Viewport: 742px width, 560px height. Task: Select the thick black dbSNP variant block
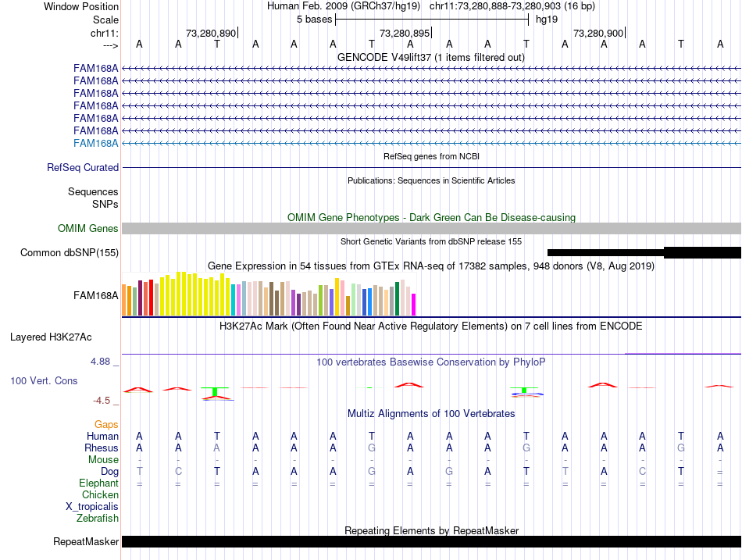click(x=702, y=252)
